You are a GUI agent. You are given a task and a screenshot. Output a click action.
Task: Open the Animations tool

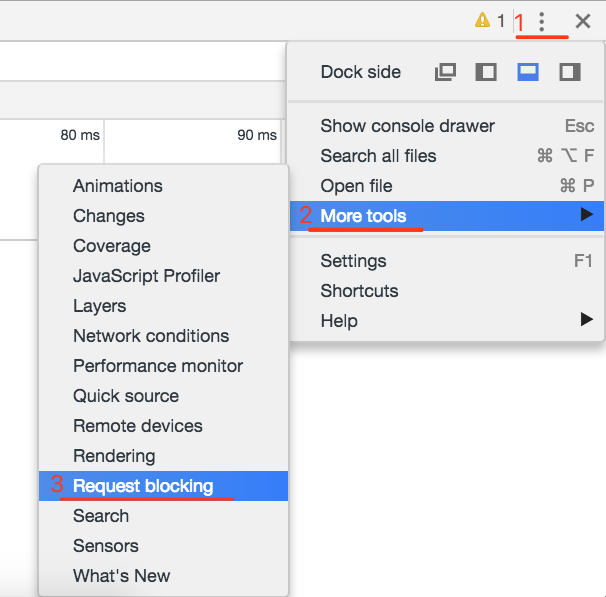coord(117,186)
